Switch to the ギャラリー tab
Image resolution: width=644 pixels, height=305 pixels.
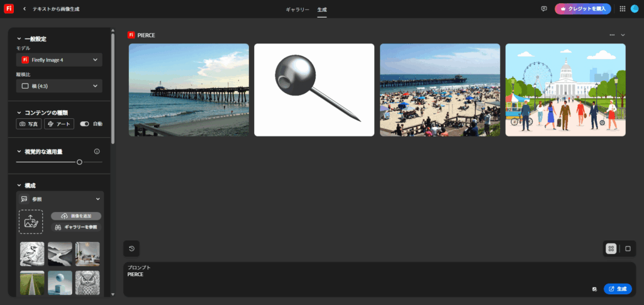(x=297, y=9)
